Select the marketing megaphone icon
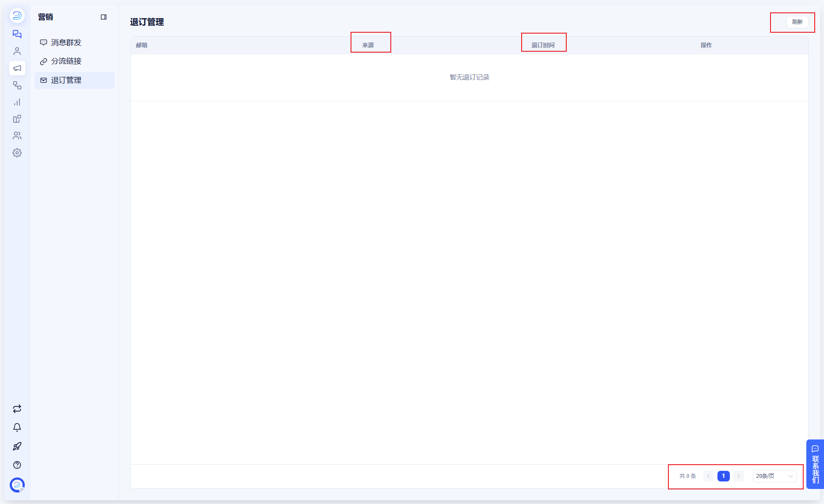This screenshot has width=824, height=504. coord(17,68)
